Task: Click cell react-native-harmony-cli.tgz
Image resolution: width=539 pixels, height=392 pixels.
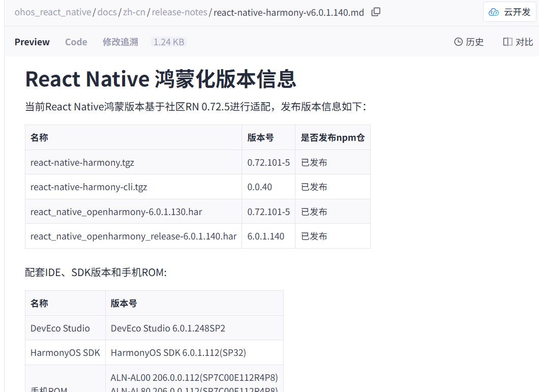Action: point(133,187)
